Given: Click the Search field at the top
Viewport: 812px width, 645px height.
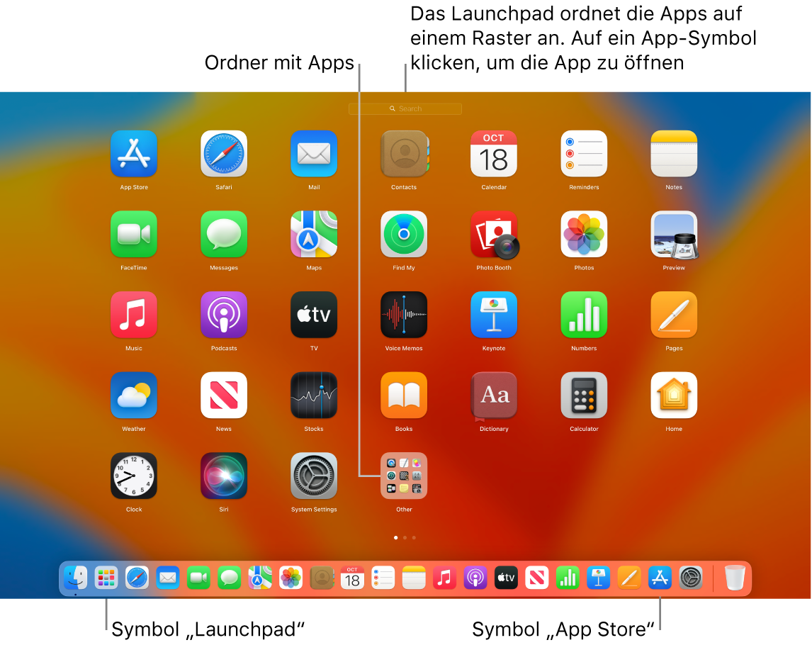Looking at the screenshot, I should 405,108.
